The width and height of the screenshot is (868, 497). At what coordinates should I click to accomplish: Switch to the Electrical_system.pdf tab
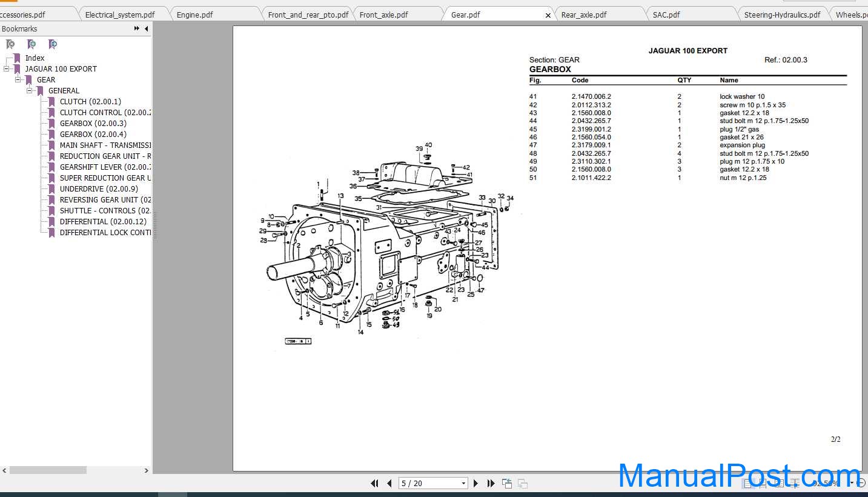(120, 15)
